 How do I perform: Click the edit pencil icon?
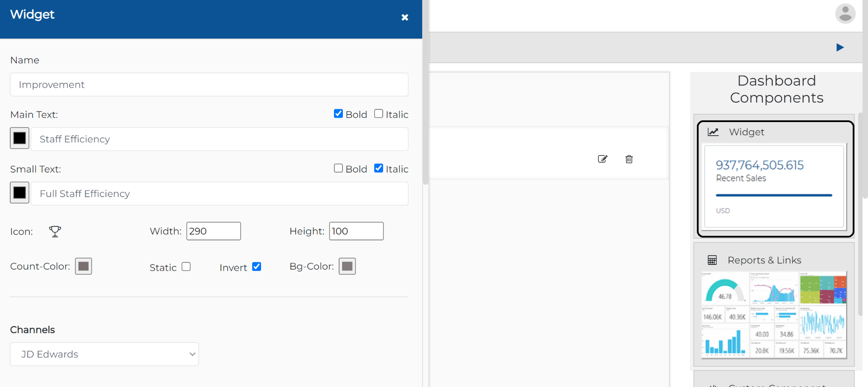click(x=603, y=159)
